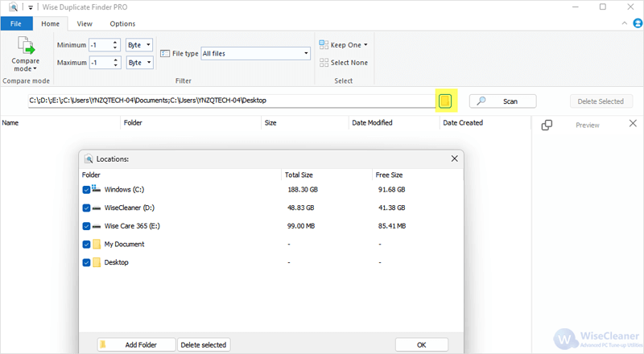
Task: Select the 41.38 GB free size cell
Action: coord(391,208)
